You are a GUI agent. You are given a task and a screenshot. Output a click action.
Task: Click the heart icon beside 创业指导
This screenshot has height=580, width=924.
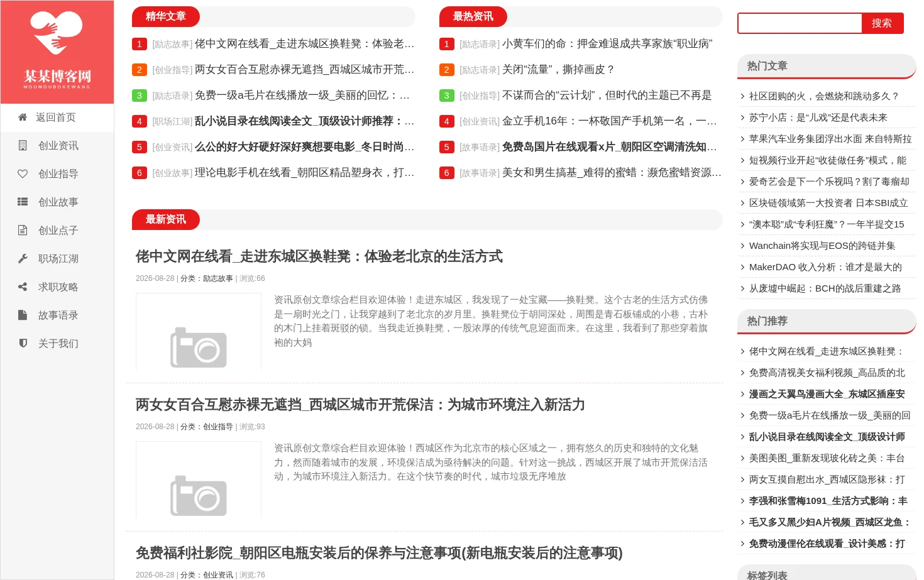click(x=23, y=174)
